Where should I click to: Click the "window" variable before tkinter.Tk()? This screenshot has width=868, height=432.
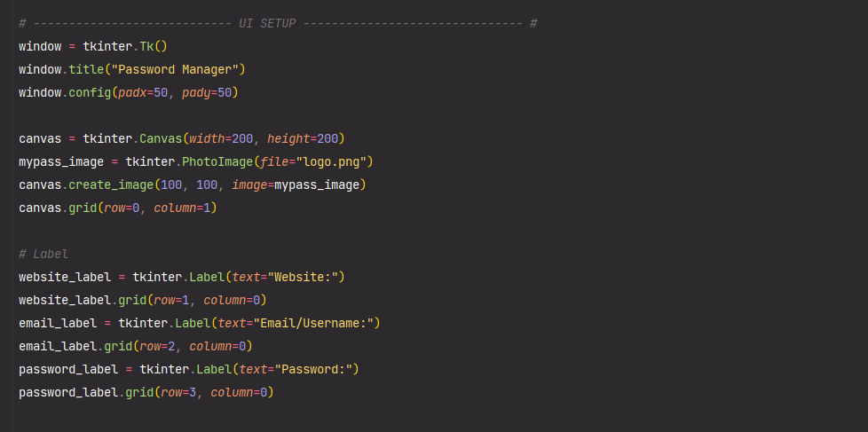[x=40, y=46]
